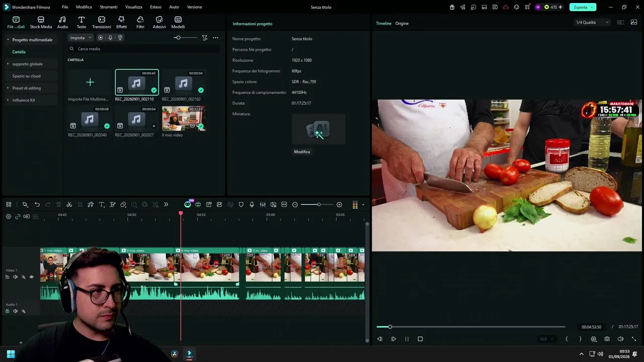
Task: Open more options in media panel
Action: pyautogui.click(x=215, y=38)
